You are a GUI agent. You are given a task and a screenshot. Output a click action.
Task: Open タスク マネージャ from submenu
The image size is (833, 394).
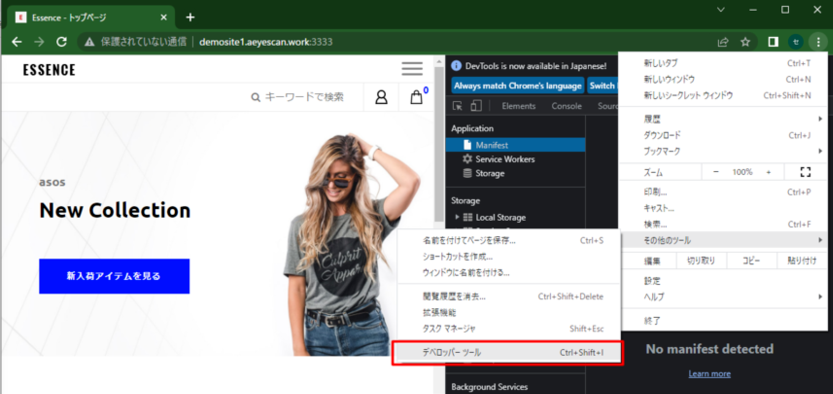509,329
